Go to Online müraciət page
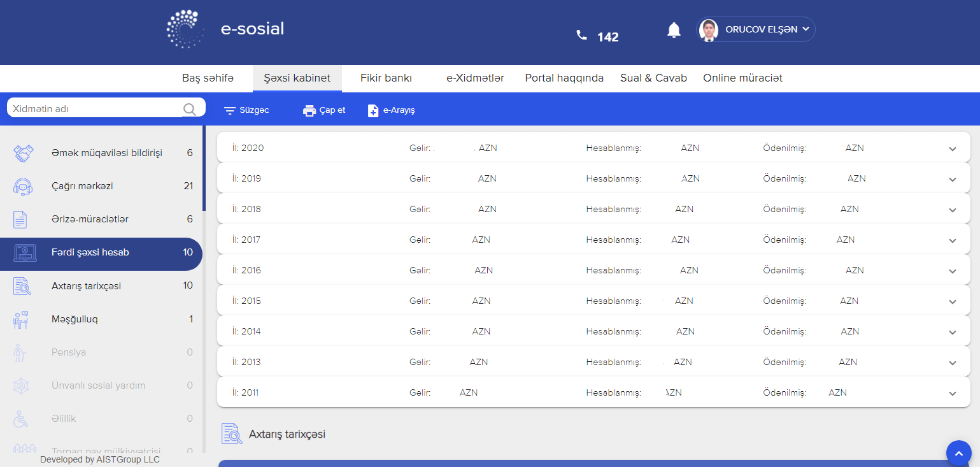This screenshot has width=980, height=467. (x=742, y=78)
